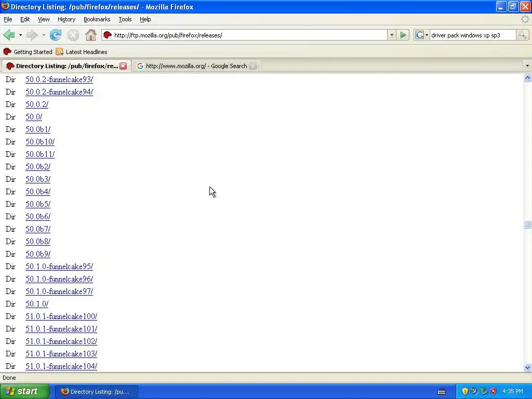Click the Latest Headlines bookmark label

[87, 52]
